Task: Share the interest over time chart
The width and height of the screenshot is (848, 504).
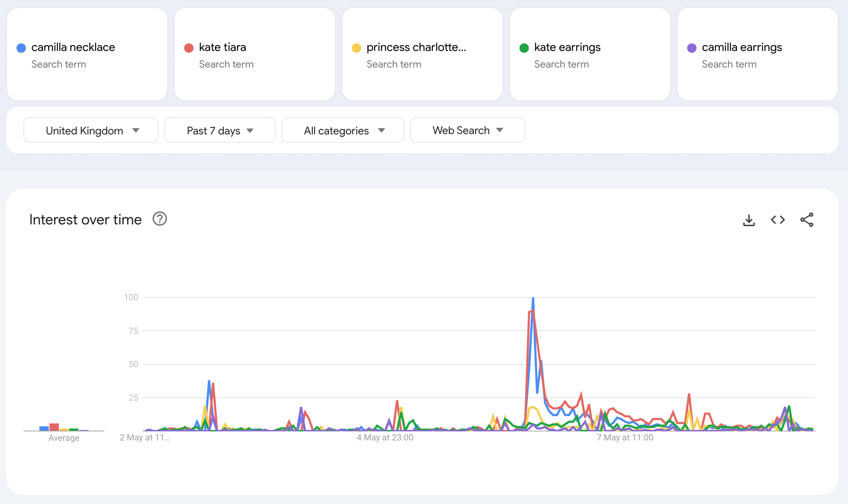Action: (x=807, y=220)
